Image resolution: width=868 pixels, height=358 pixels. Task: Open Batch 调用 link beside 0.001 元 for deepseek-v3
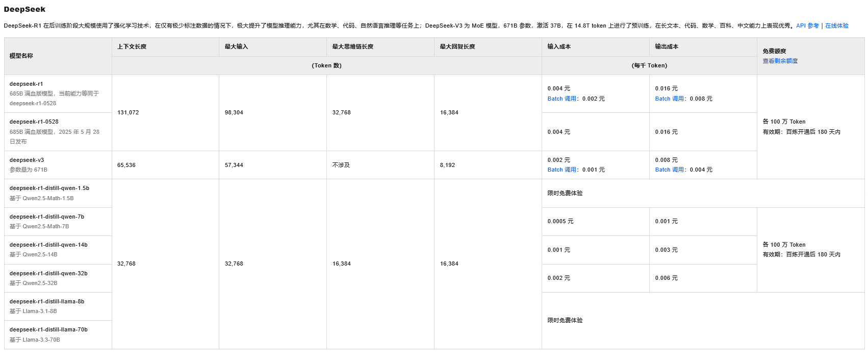(x=563, y=170)
